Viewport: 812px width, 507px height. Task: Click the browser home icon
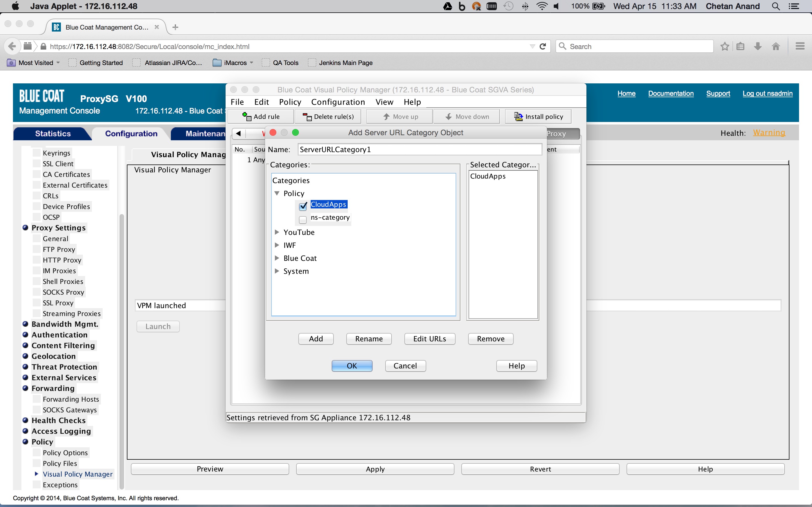point(775,46)
